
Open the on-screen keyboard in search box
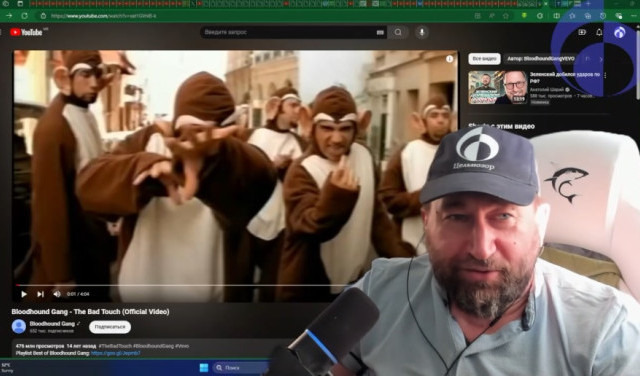pos(380,32)
